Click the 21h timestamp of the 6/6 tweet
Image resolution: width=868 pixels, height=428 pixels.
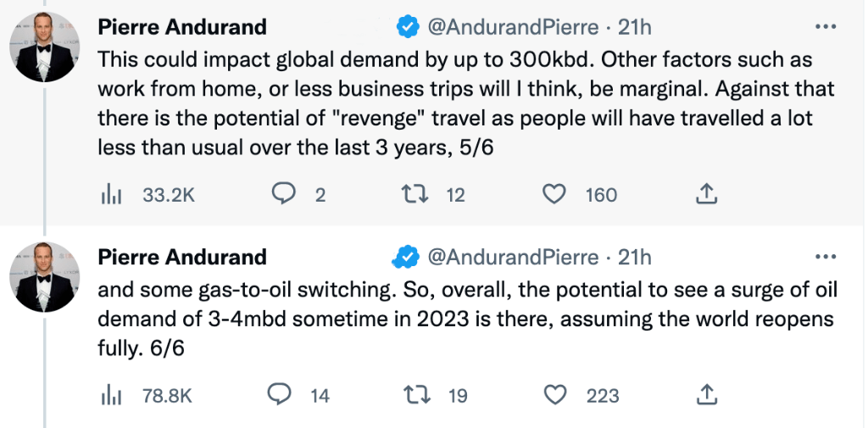634,257
